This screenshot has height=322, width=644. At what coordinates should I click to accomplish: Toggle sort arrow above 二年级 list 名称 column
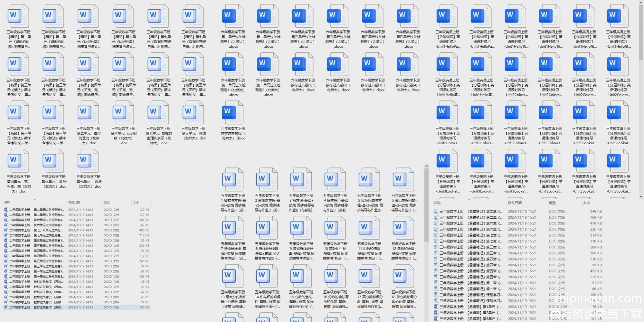point(34,200)
